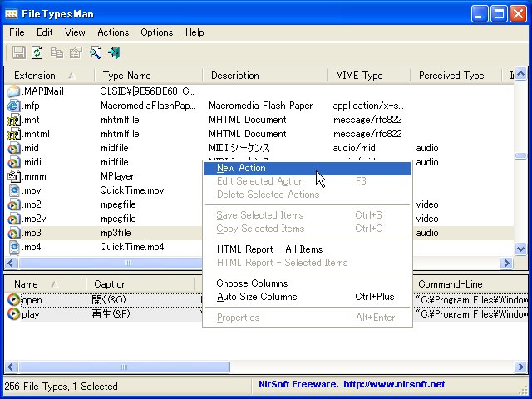Click the file list scroll up arrow
This screenshot has width=532, height=399.
point(520,74)
